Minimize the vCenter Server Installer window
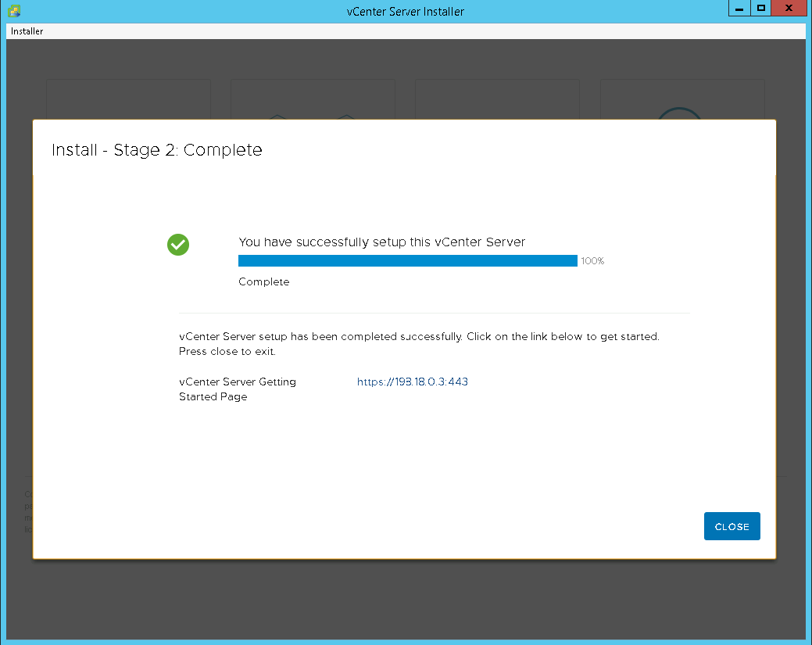The image size is (812, 645). coord(739,9)
